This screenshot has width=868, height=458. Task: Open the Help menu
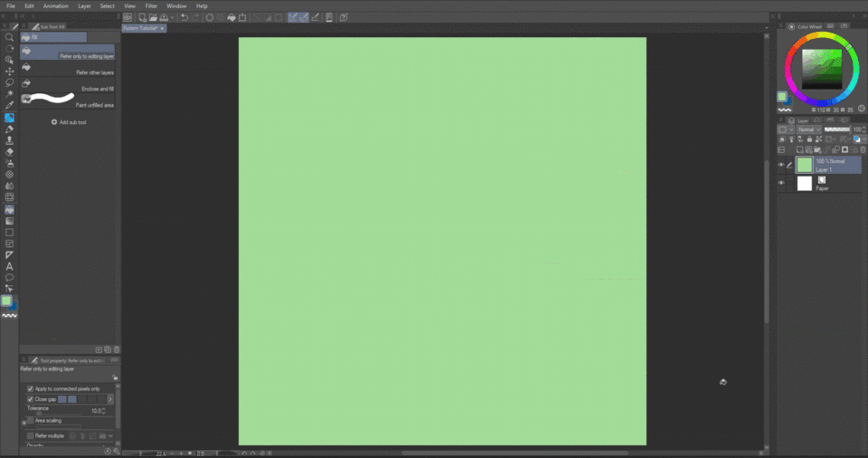click(202, 6)
